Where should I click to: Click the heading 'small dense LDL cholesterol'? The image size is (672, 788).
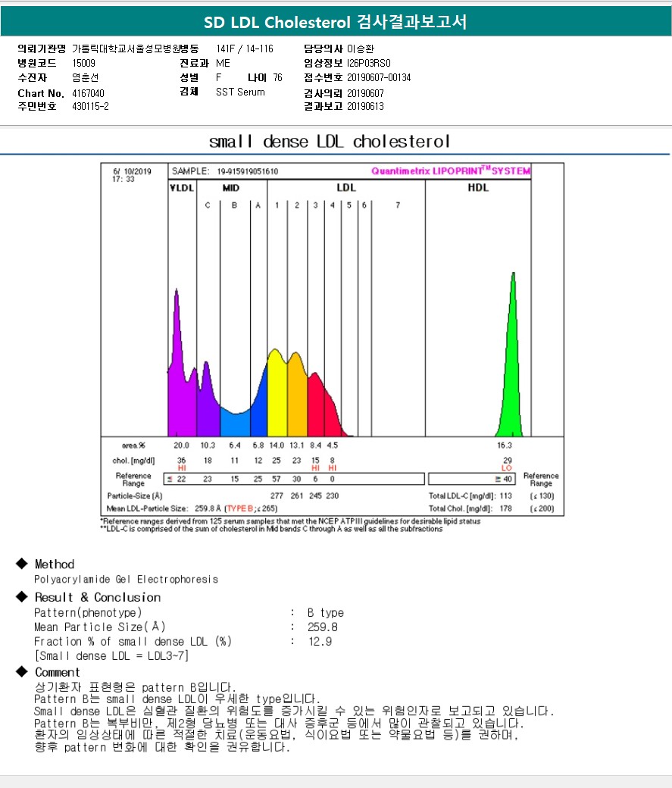(330, 141)
